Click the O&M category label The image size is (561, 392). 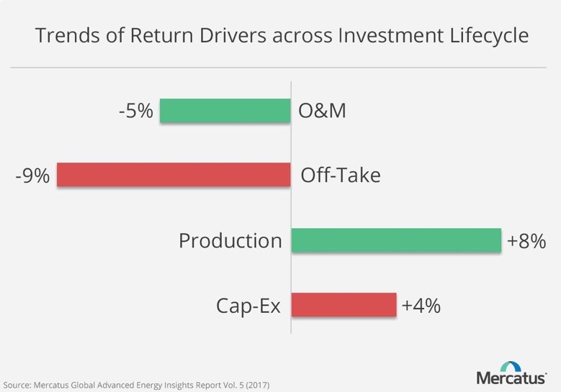[323, 111]
